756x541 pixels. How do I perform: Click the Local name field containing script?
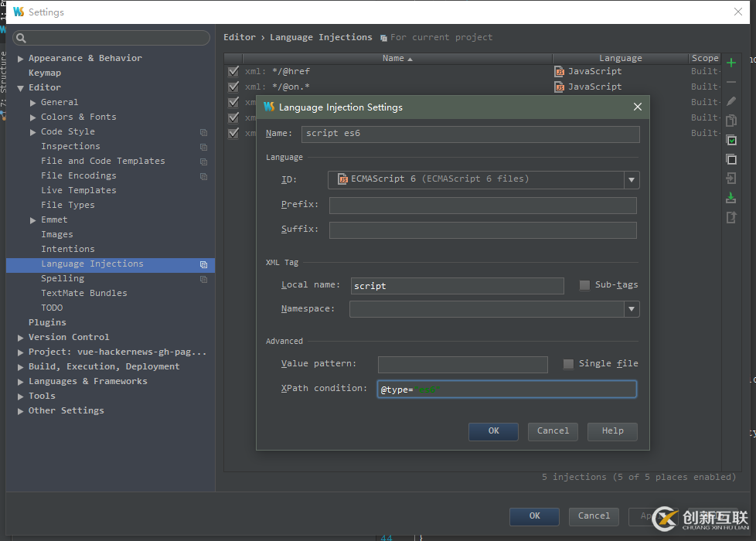tap(457, 286)
